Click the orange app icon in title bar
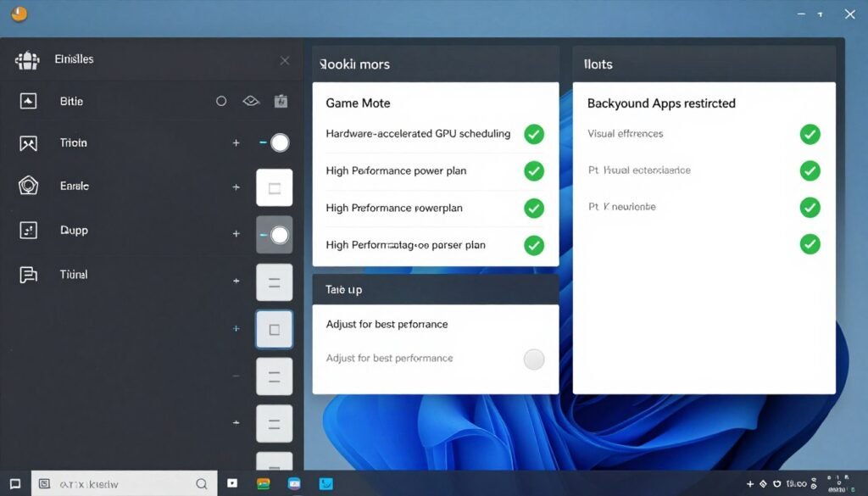 [19, 14]
